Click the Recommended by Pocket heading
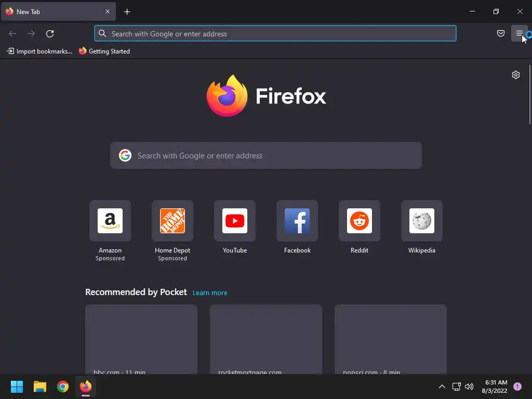This screenshot has height=399, width=532. (x=136, y=292)
